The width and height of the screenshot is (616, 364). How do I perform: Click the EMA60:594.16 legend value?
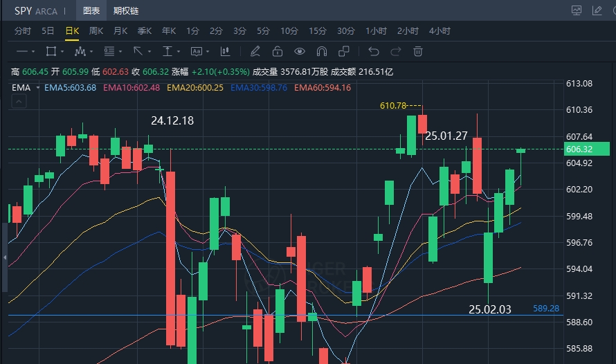pos(323,88)
